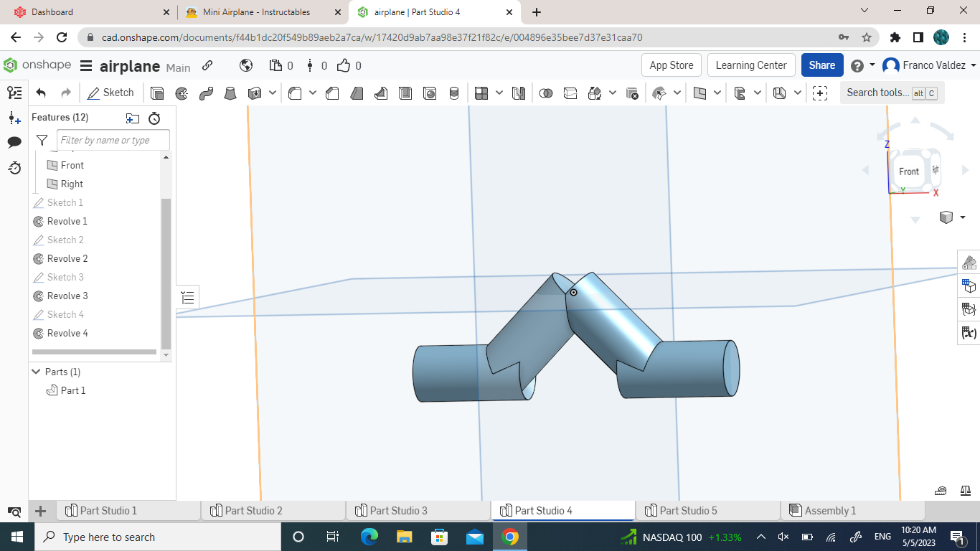The height and width of the screenshot is (551, 980).
Task: Suppress the Revolve 1 feature
Action: (x=68, y=221)
